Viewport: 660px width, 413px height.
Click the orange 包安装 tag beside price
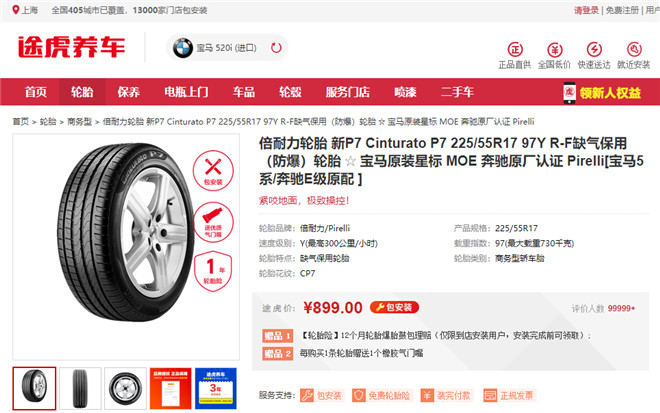(x=394, y=307)
